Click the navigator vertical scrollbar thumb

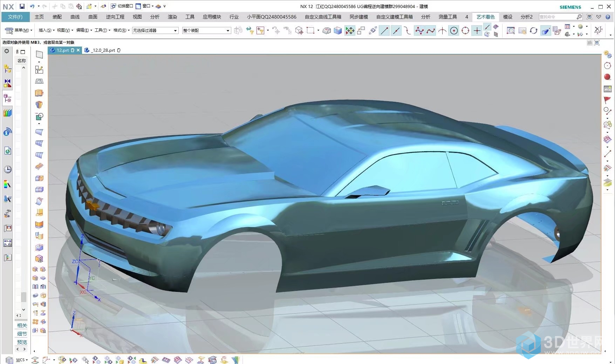tap(23, 297)
